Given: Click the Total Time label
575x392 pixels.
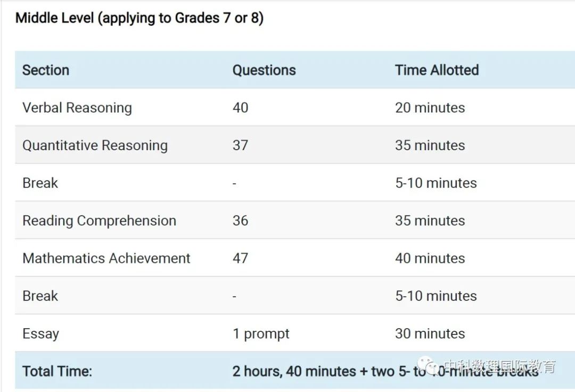Looking at the screenshot, I should pyautogui.click(x=57, y=371).
